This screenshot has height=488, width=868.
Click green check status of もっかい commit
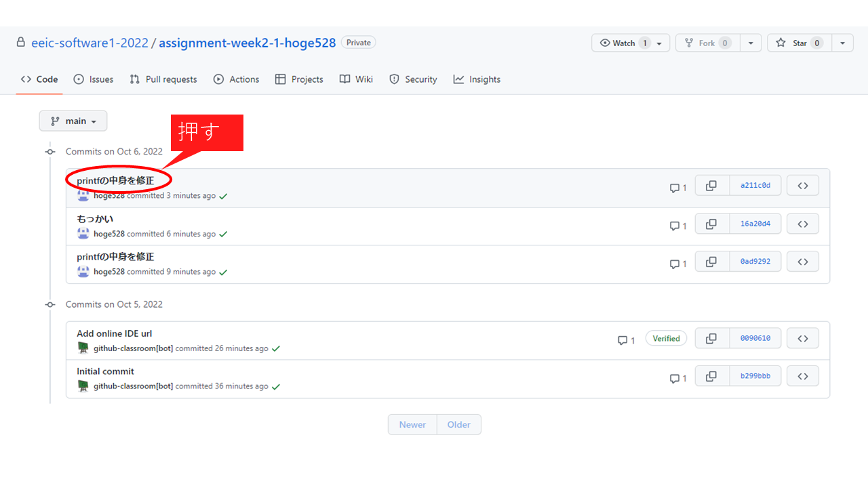click(x=223, y=235)
